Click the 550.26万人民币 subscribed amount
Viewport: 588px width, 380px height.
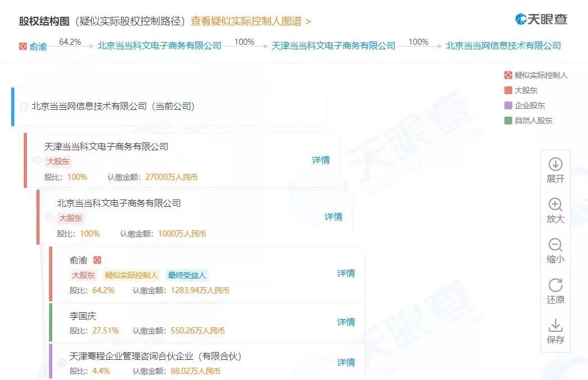(197, 331)
